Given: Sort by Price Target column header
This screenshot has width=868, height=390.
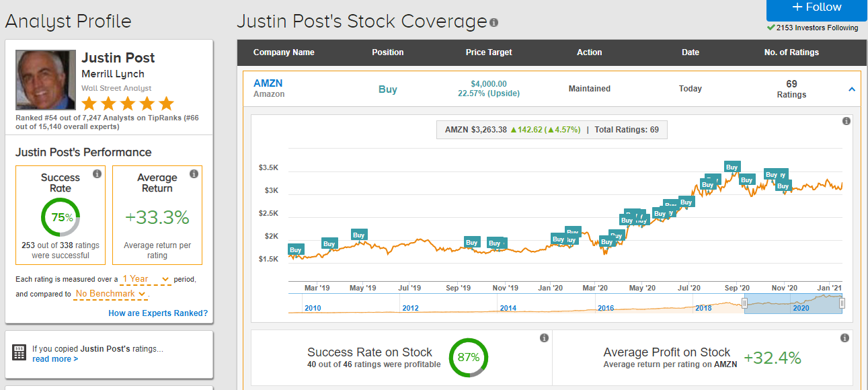Looking at the screenshot, I should click(x=489, y=52).
